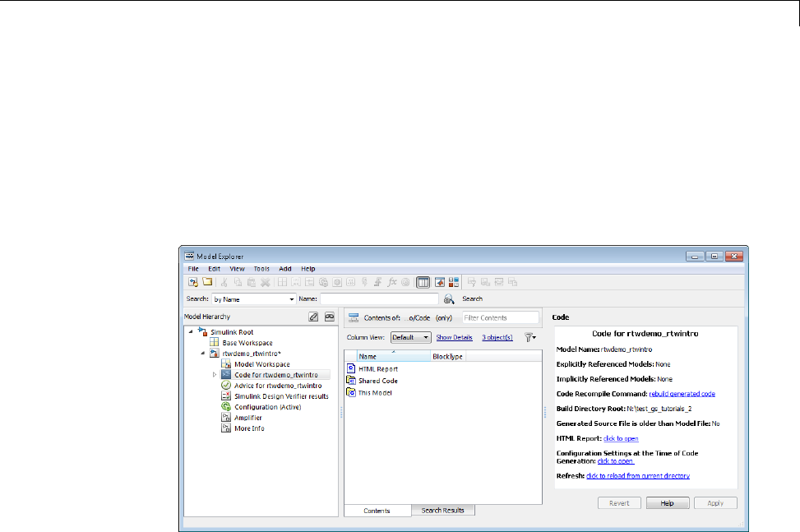Click the Show Details link
Viewport: 800px width, 532px height.
click(x=454, y=337)
